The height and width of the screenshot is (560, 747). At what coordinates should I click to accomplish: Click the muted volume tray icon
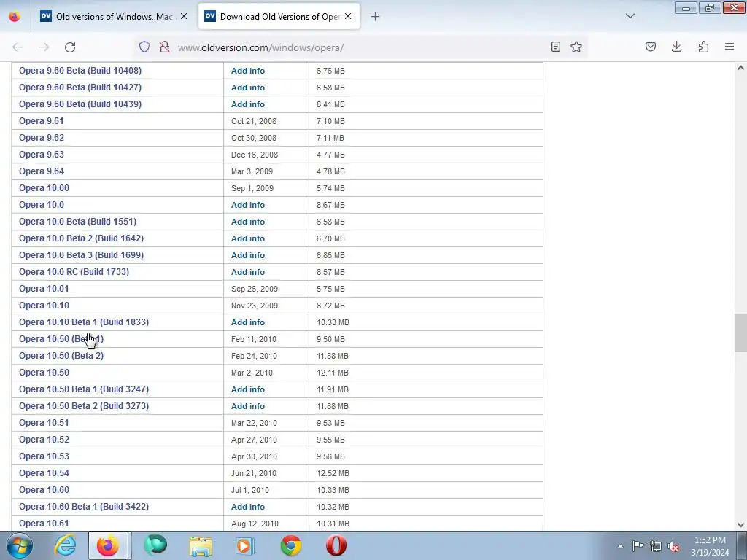pos(673,546)
